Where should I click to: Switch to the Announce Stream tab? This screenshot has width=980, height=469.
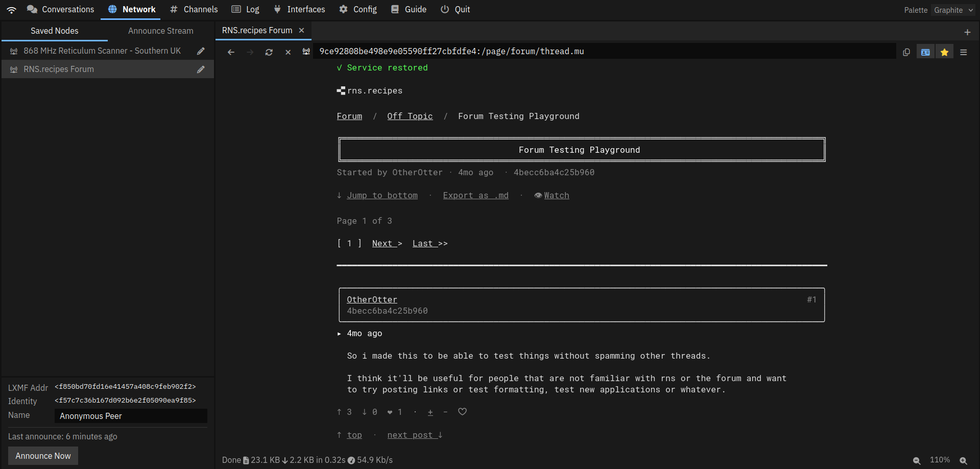[161, 31]
